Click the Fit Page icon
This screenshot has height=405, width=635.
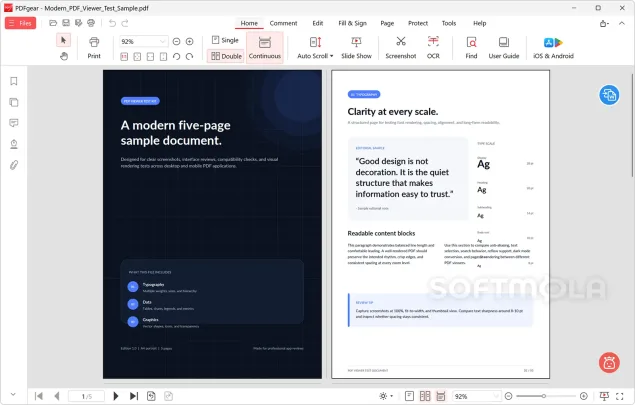click(x=137, y=57)
